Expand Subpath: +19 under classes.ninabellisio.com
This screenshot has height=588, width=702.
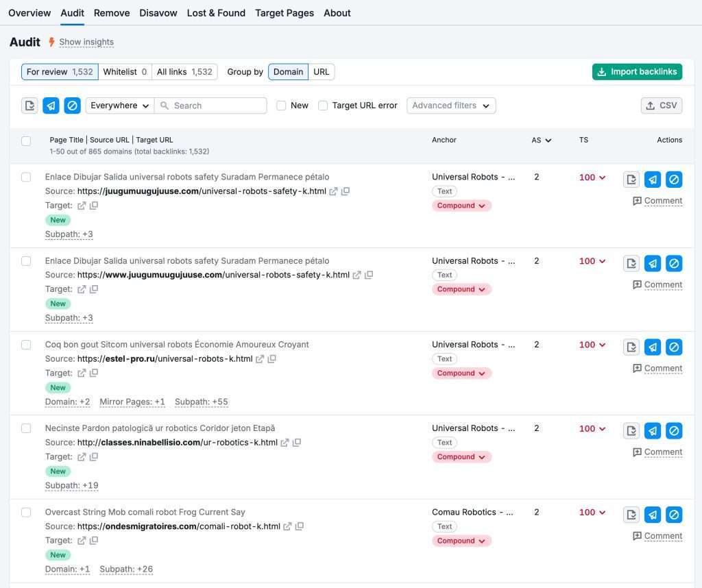71,485
